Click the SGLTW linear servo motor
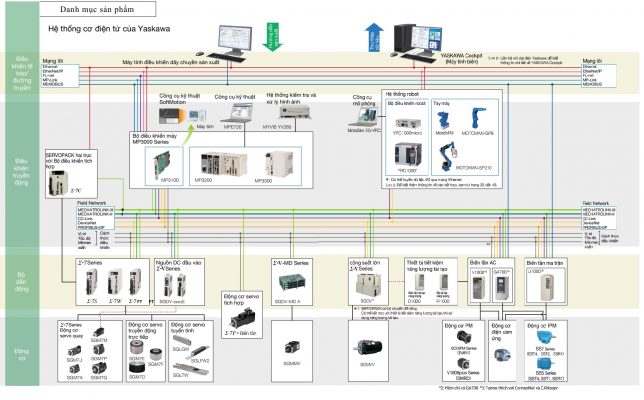This screenshot has height=400, width=644. click(191, 368)
